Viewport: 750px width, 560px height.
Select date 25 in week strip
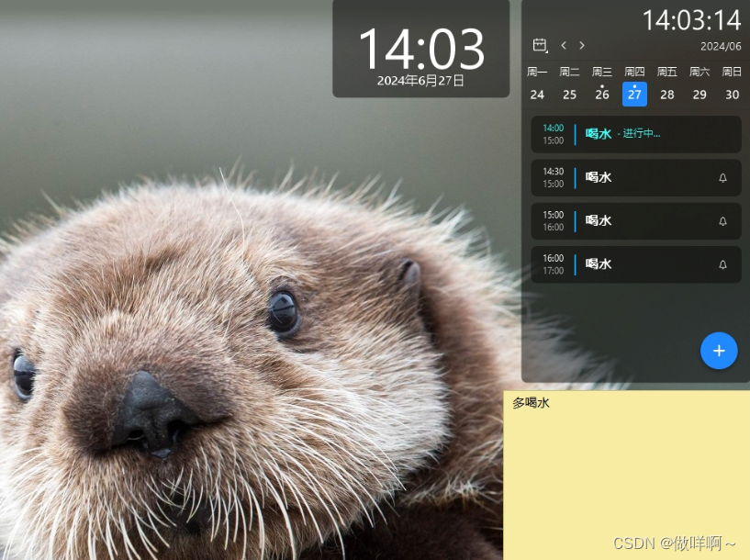[x=570, y=95]
